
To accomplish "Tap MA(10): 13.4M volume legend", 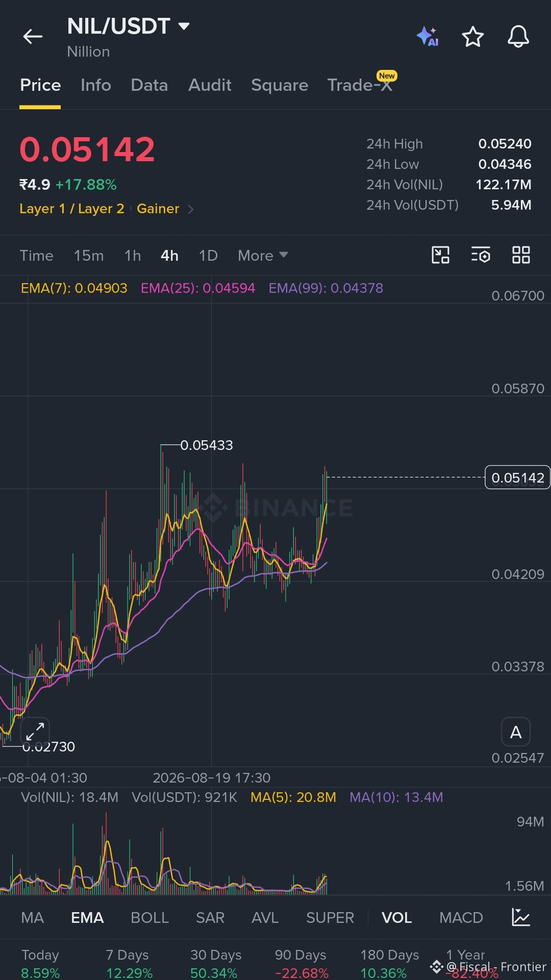I will 396,797.
